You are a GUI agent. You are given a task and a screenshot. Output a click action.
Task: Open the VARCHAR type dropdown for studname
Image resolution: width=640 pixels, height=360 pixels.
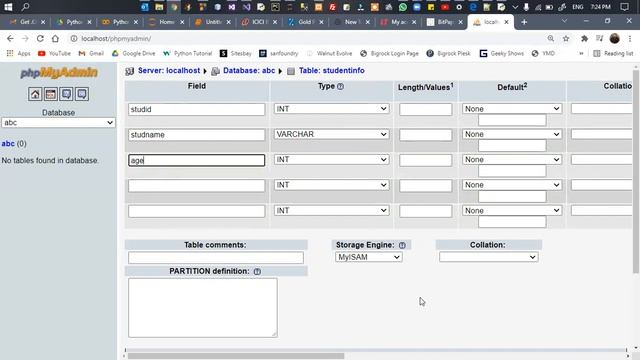(331, 134)
